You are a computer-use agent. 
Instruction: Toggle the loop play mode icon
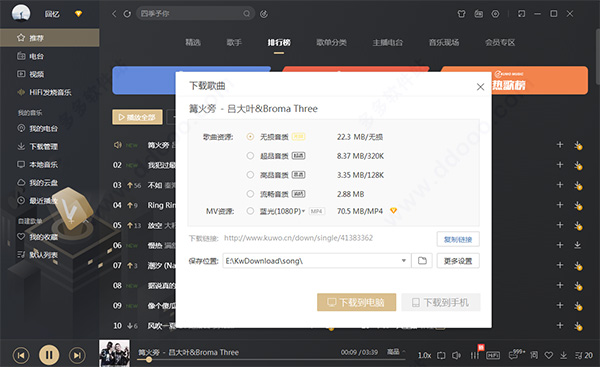(x=441, y=356)
